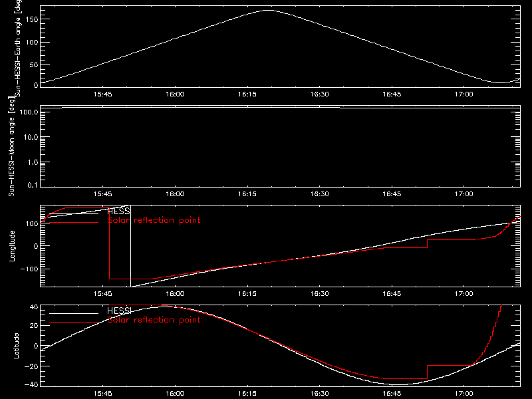Click the 1.0 tick on Moon angle axis
The width and height of the screenshot is (532, 399).
[33, 162]
